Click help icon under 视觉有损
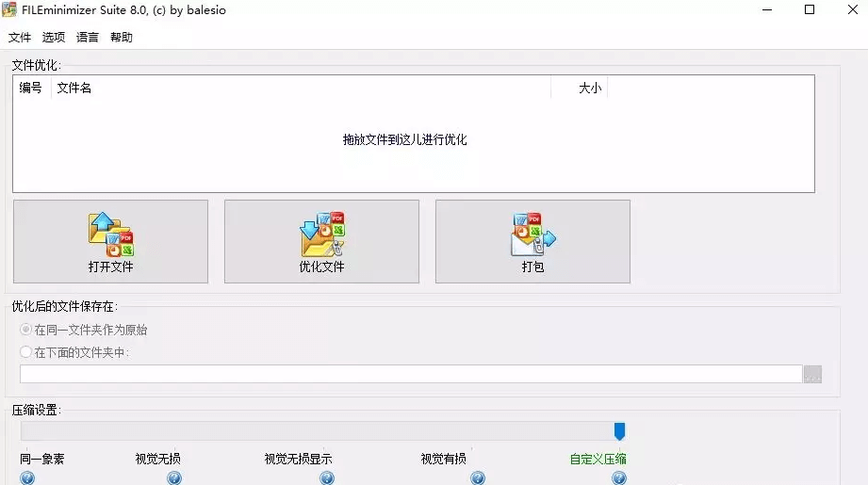868x485 pixels. (478, 478)
